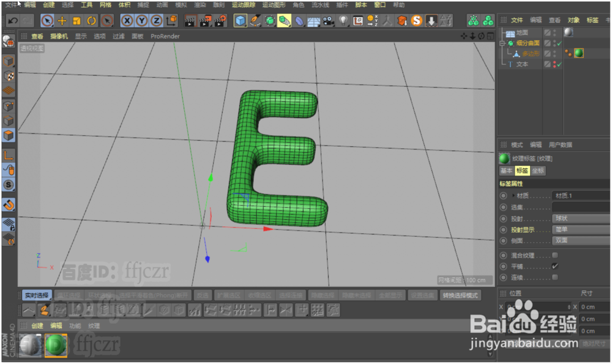Open the ProRender viewport menu

(165, 36)
